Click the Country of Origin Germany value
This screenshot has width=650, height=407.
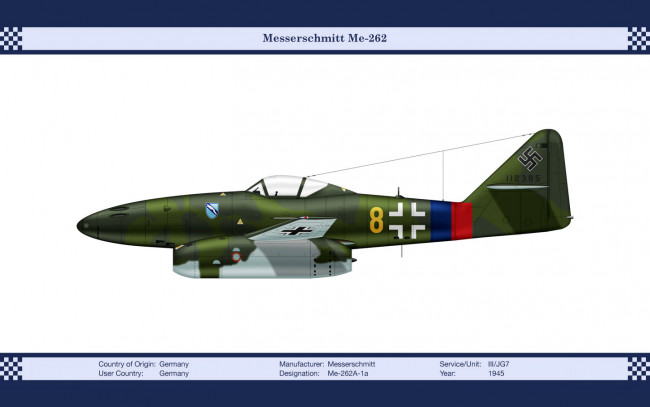174,364
